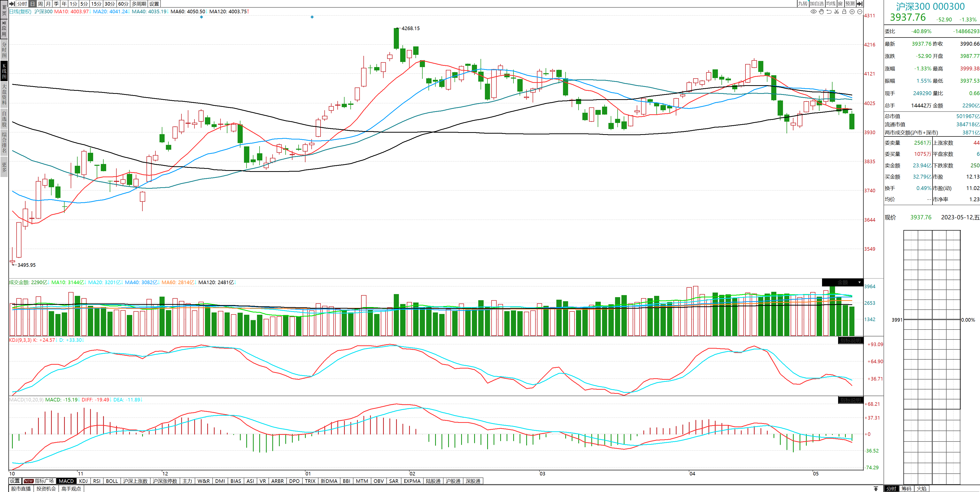Zoom in with plus circle icon

point(852,11)
